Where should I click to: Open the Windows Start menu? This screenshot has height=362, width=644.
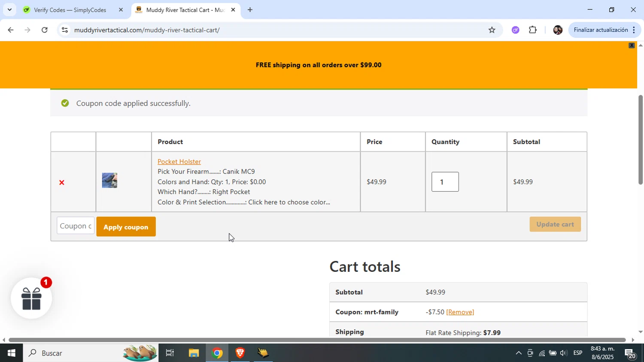tap(11, 353)
